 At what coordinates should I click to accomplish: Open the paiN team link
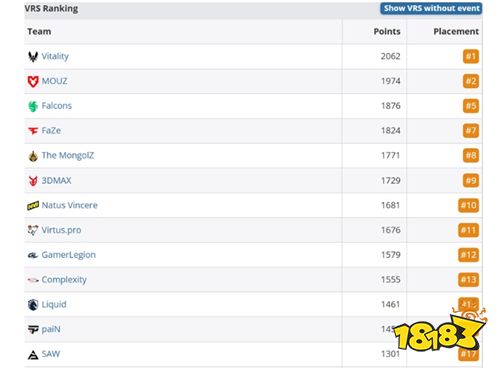point(51,329)
